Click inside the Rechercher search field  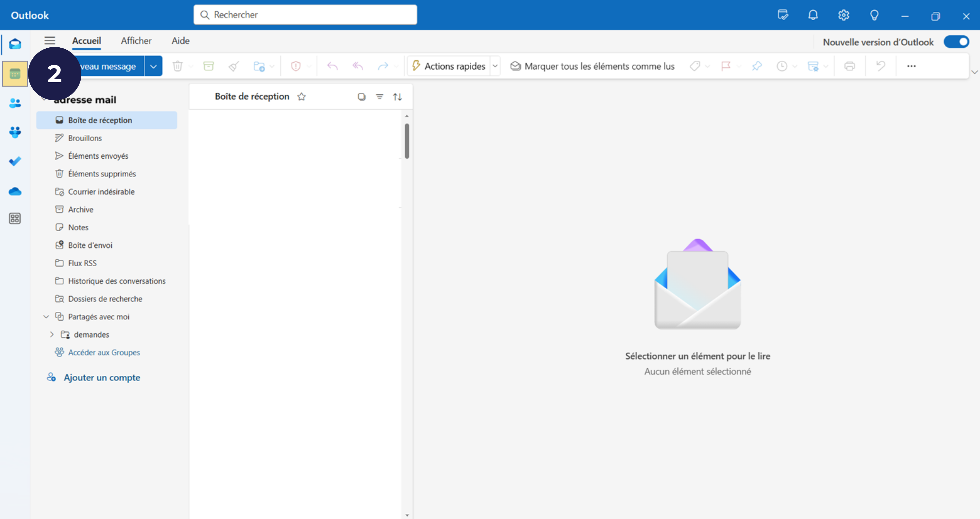point(305,15)
